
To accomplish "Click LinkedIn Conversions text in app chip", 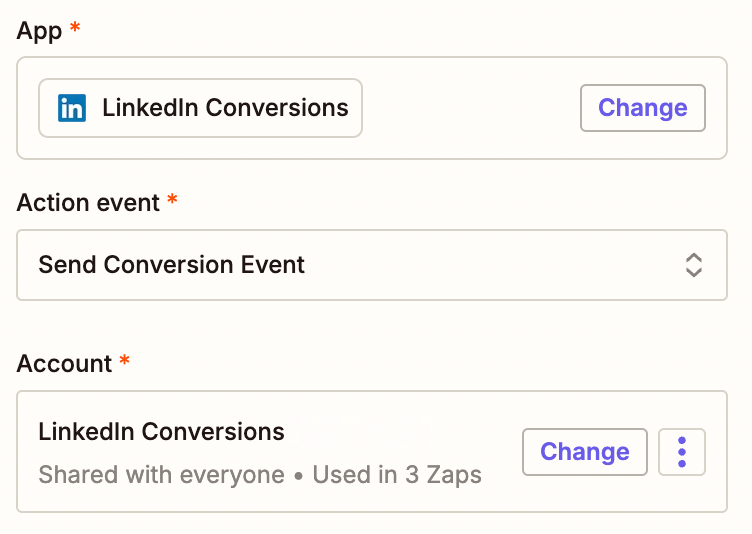I will coord(225,108).
